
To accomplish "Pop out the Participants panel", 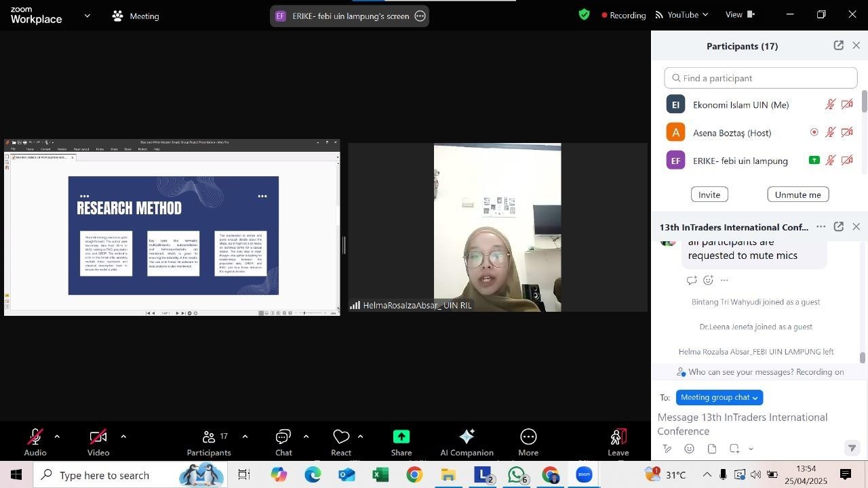I will pyautogui.click(x=839, y=45).
